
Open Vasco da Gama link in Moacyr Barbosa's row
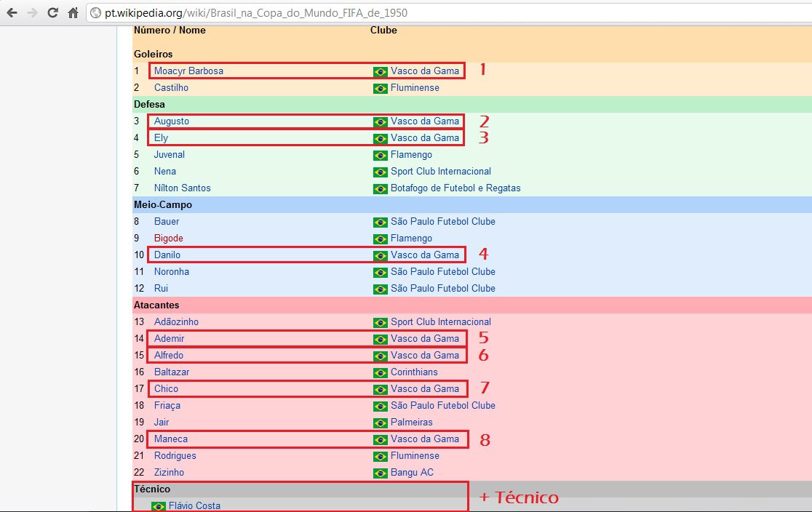pos(425,71)
